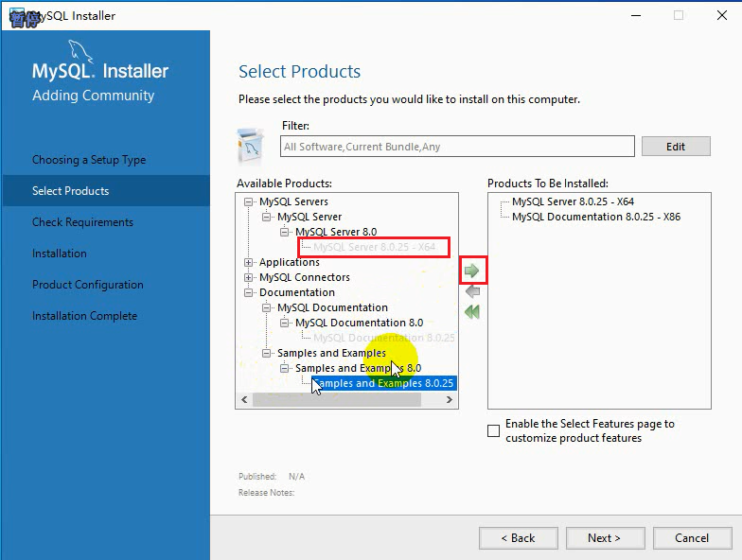The height and width of the screenshot is (560, 742).
Task: Click the scroll right arrow in Available Products
Action: (449, 399)
